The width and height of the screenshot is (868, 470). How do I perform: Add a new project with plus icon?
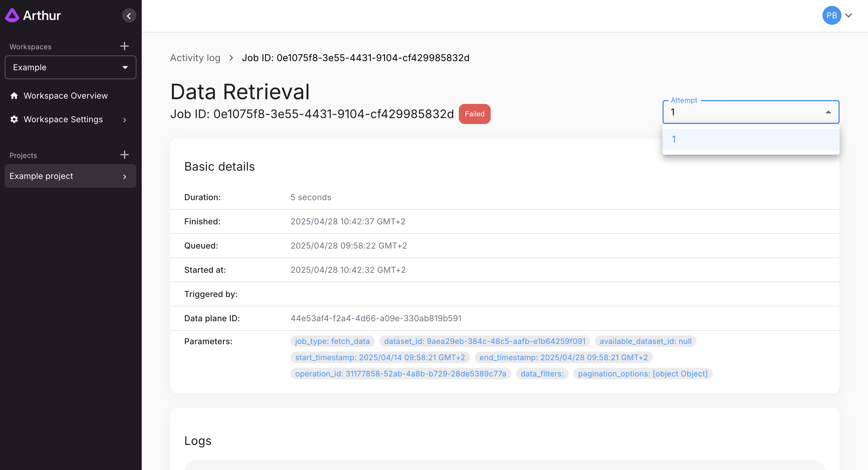[x=124, y=155]
